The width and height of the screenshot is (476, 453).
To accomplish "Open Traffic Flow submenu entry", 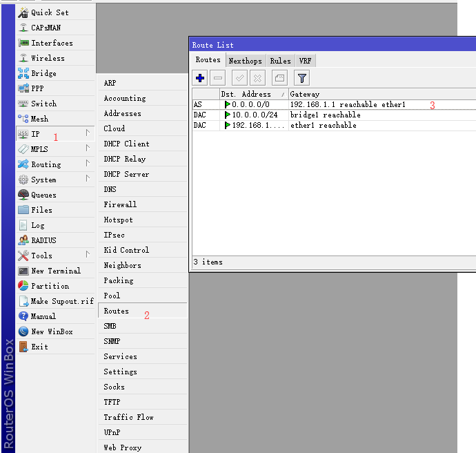I will (x=142, y=417).
